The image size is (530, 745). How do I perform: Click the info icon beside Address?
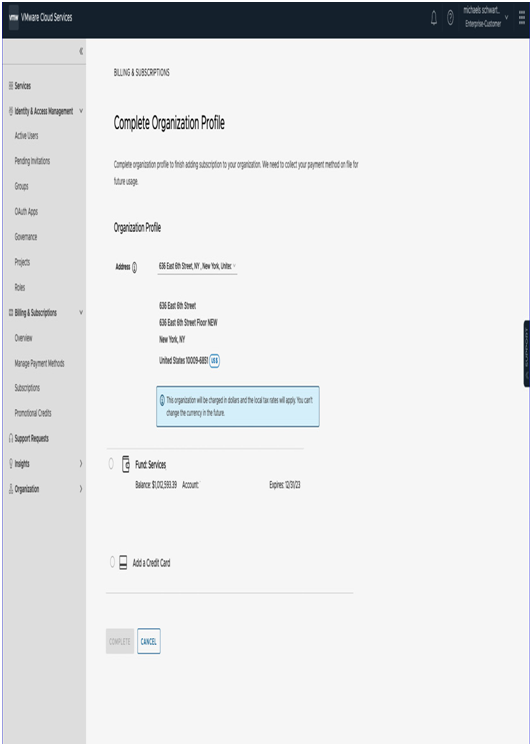click(x=135, y=267)
